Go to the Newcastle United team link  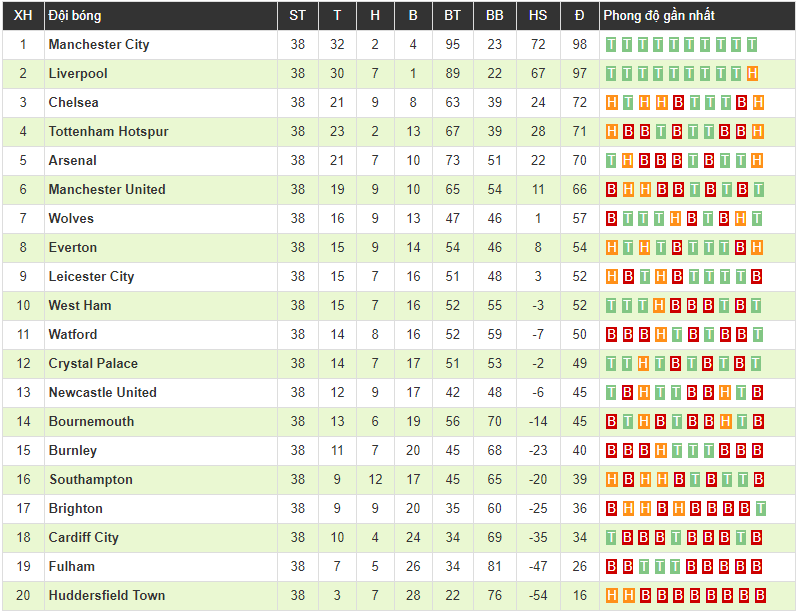click(x=102, y=393)
